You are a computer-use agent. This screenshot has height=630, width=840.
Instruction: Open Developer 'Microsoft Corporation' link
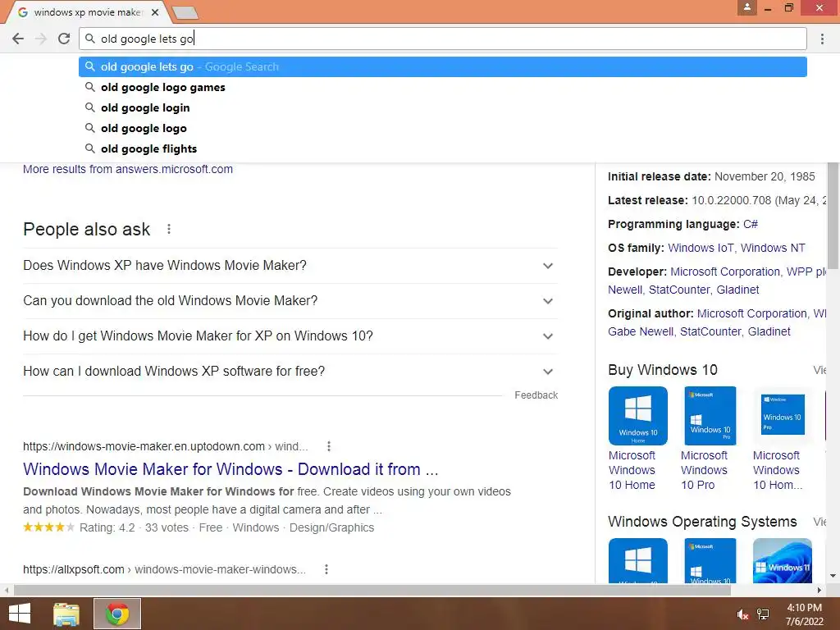point(725,272)
